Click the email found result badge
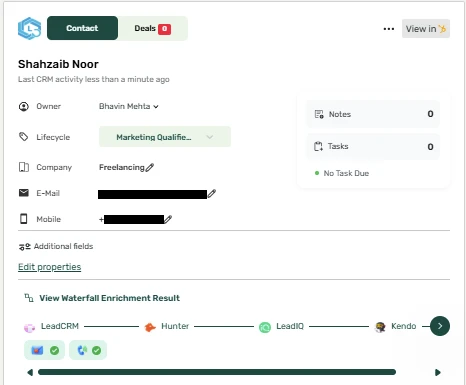The image size is (466, 385). (x=44, y=350)
